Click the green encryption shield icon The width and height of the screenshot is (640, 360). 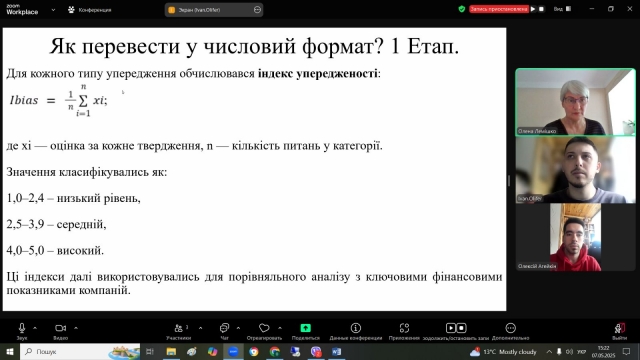point(462,9)
